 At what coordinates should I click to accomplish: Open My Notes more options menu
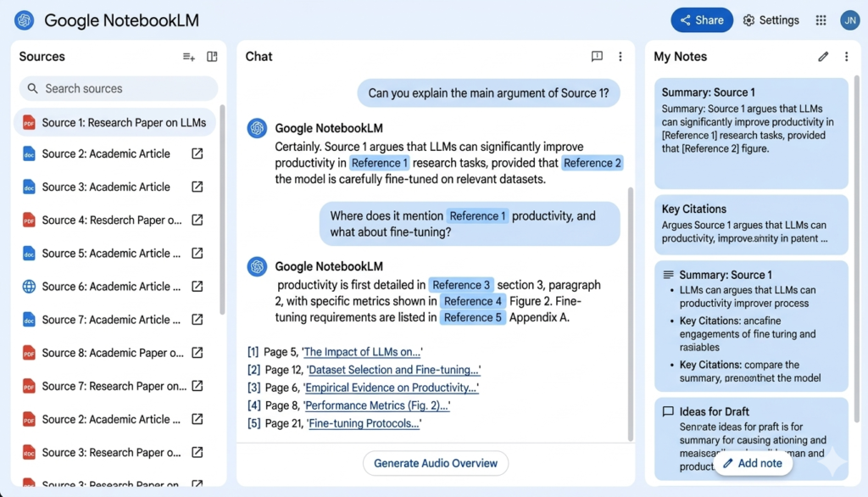846,57
